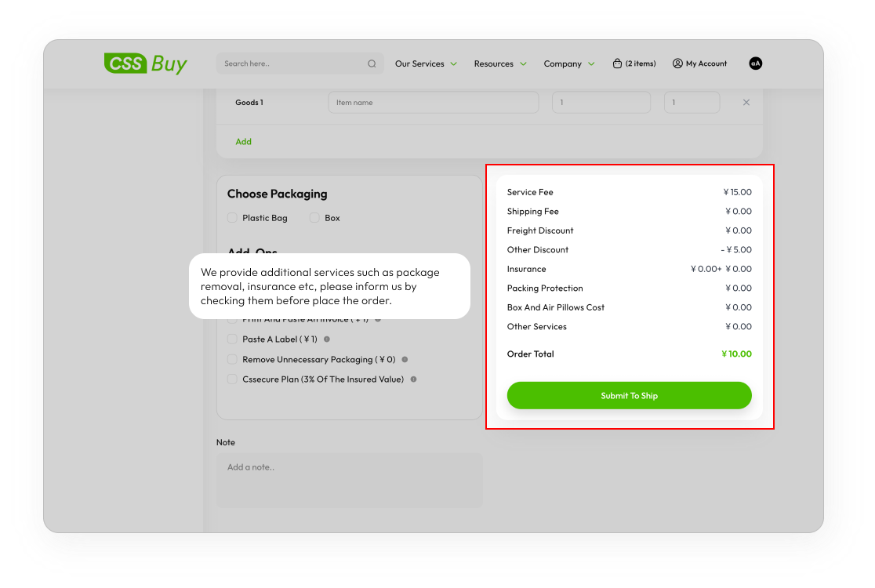
Task: Open the shopping bag cart icon
Action: [617, 64]
